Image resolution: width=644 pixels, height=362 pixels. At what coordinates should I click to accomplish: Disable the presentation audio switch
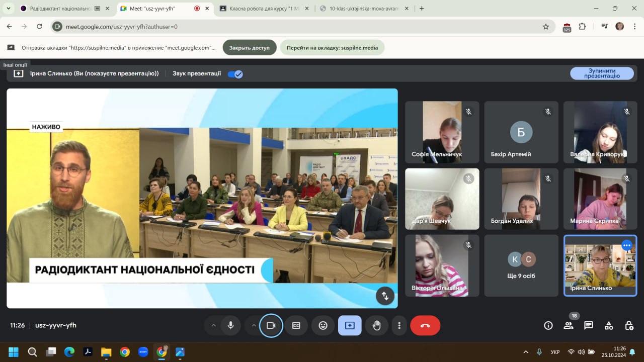(235, 74)
